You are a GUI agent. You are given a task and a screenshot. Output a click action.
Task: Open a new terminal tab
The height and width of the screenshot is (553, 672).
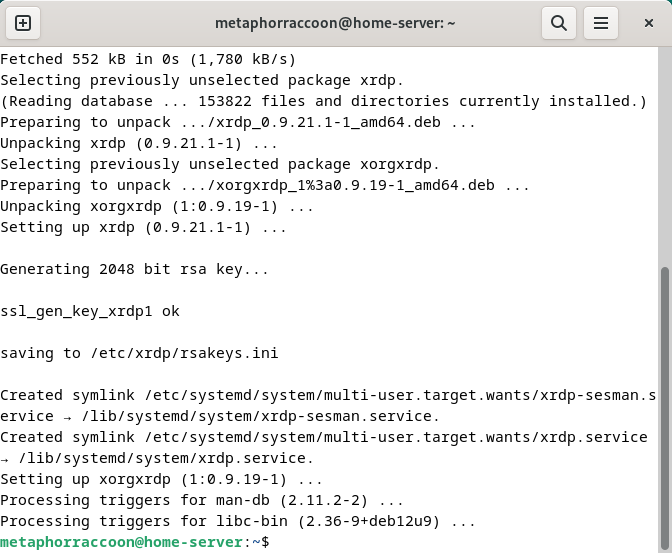[23, 23]
